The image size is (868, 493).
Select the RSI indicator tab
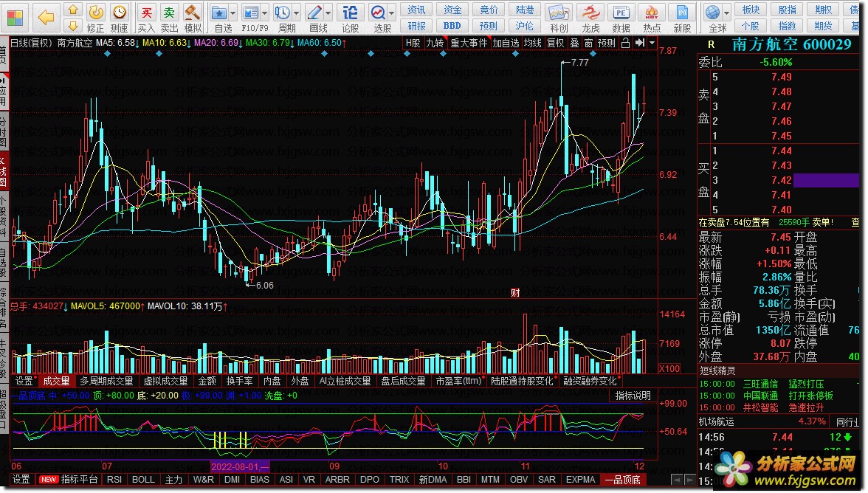click(x=114, y=479)
